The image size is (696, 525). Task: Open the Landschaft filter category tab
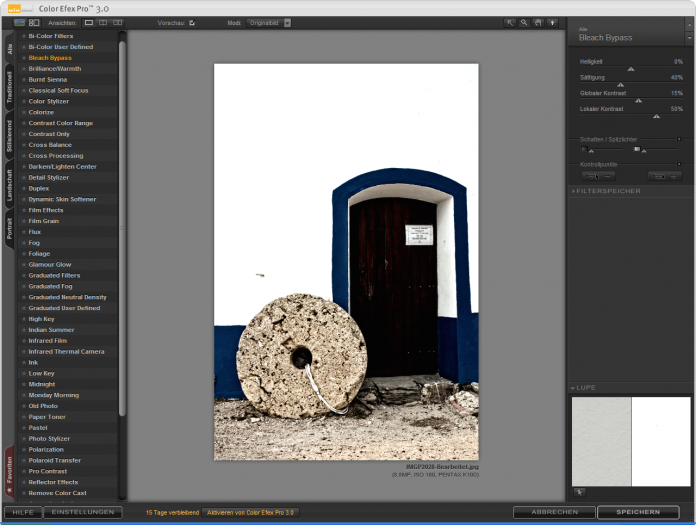10,185
